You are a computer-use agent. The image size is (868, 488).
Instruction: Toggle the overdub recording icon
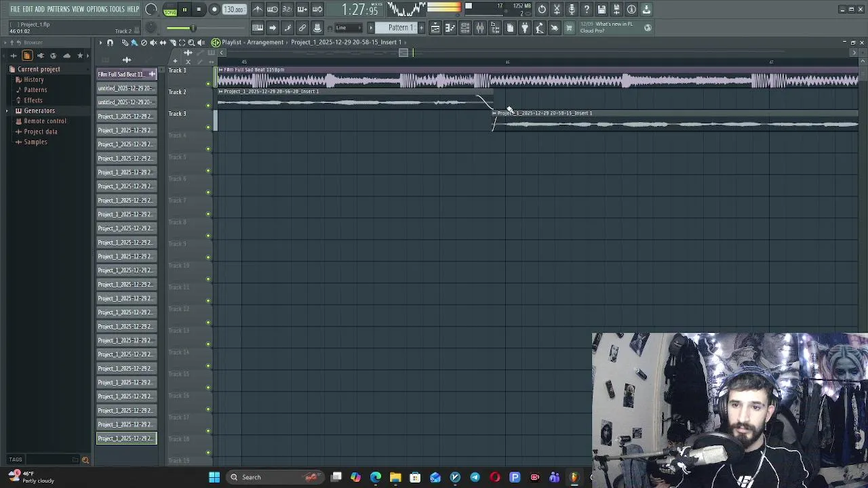click(302, 9)
